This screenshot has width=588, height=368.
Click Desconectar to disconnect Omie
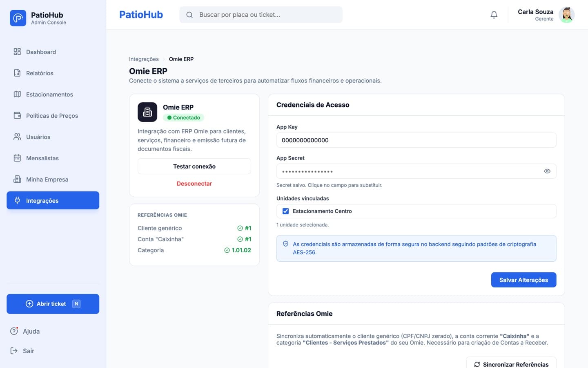point(194,184)
